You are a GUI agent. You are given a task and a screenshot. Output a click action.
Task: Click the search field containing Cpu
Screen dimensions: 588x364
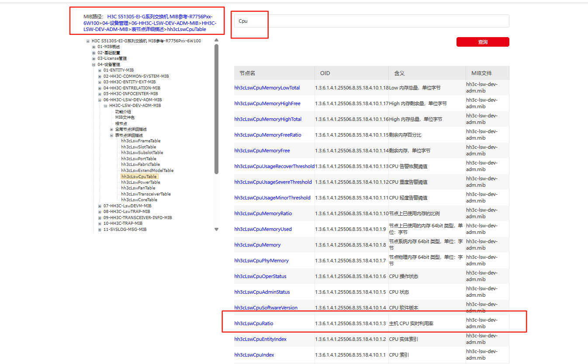point(371,21)
